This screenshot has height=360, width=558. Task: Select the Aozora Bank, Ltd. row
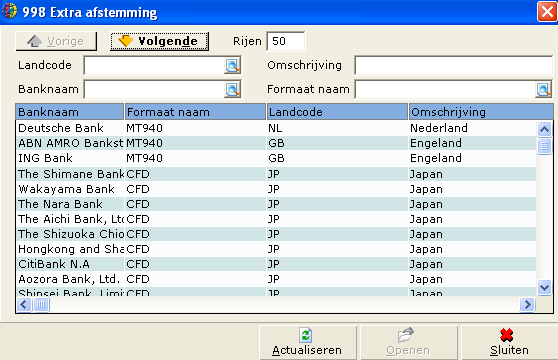pyautogui.click(x=276, y=279)
